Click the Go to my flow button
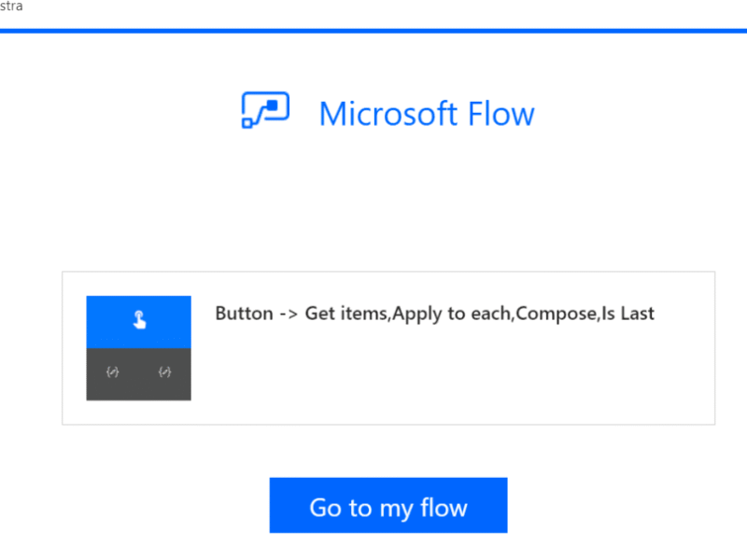Image resolution: width=747 pixels, height=560 pixels. [x=388, y=505]
